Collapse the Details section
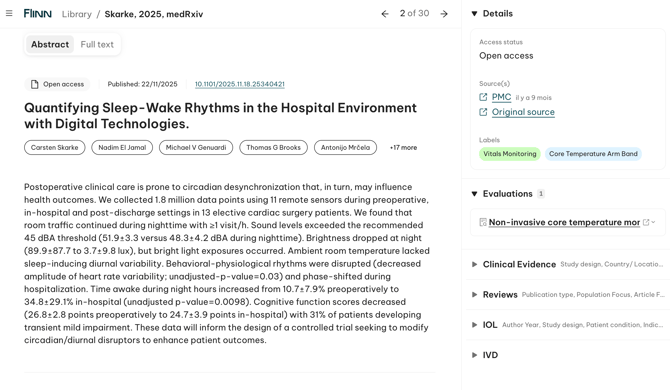670x390 pixels. point(474,14)
